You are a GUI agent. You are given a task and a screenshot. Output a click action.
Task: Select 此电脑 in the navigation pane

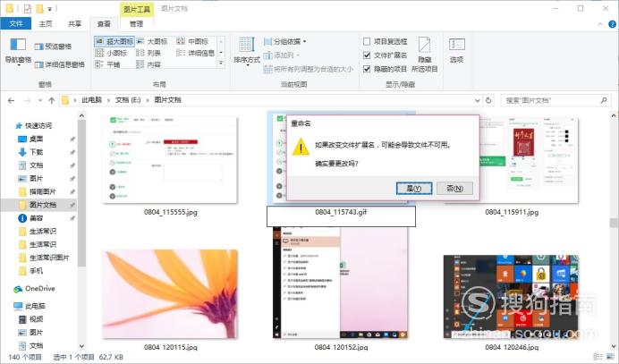click(x=30, y=306)
